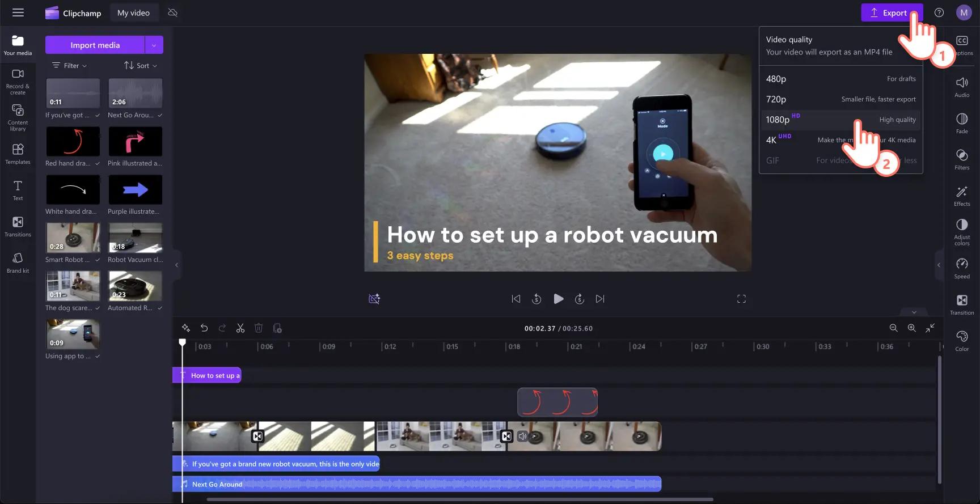This screenshot has height=504, width=980.
Task: Play the video preview
Action: pyautogui.click(x=558, y=299)
